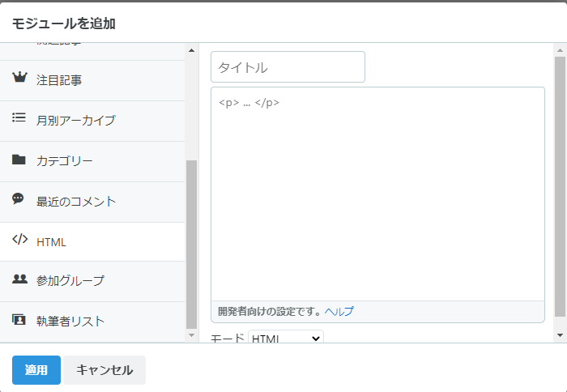The height and width of the screenshot is (392, 567).
Task: Open the モード dropdown showing HTML
Action: pos(286,338)
